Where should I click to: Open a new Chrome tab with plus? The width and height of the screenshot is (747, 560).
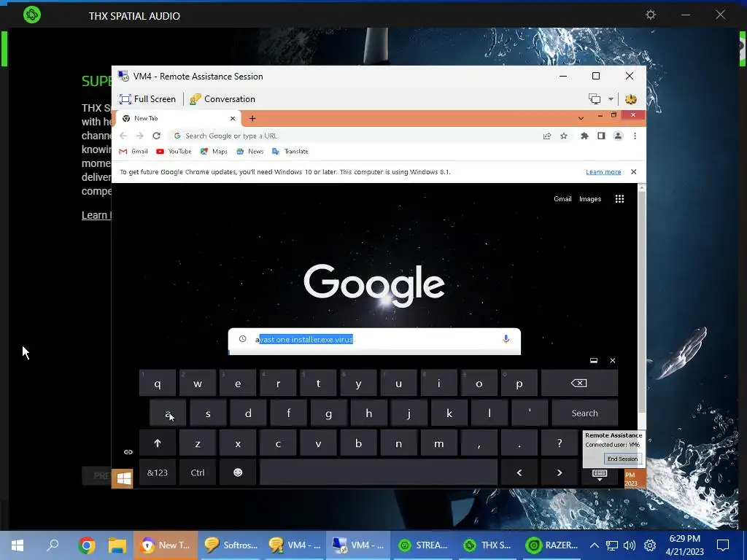(x=252, y=119)
